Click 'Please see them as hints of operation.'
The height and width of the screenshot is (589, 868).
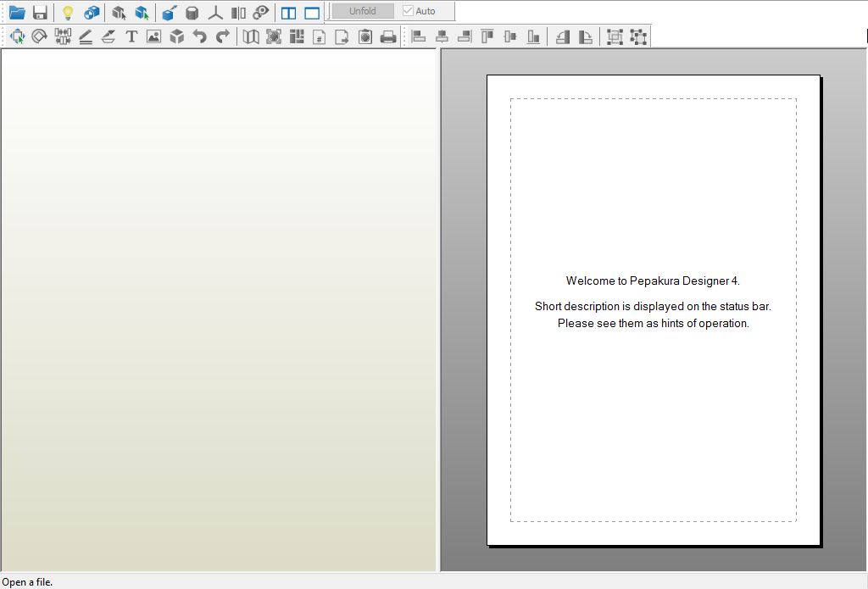point(654,323)
